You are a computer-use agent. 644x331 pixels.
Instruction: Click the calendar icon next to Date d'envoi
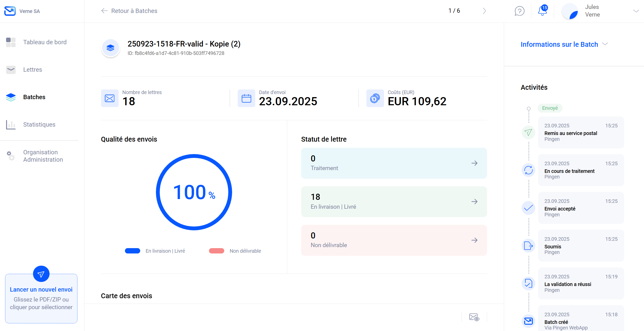pos(246,98)
